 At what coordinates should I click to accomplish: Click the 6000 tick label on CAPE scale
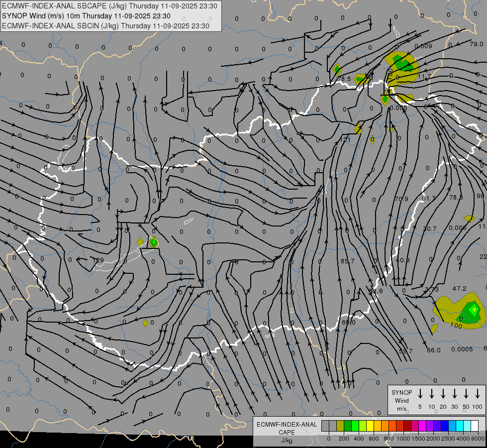coord(478,439)
